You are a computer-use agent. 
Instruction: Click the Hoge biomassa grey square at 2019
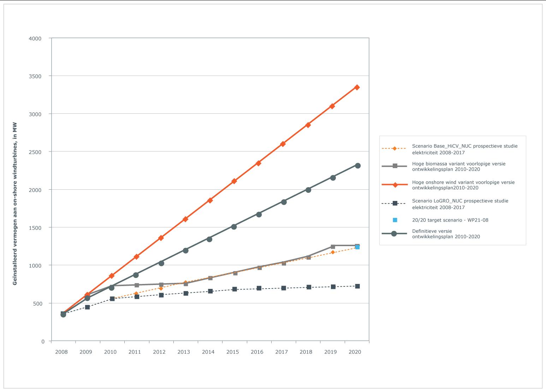(333, 247)
